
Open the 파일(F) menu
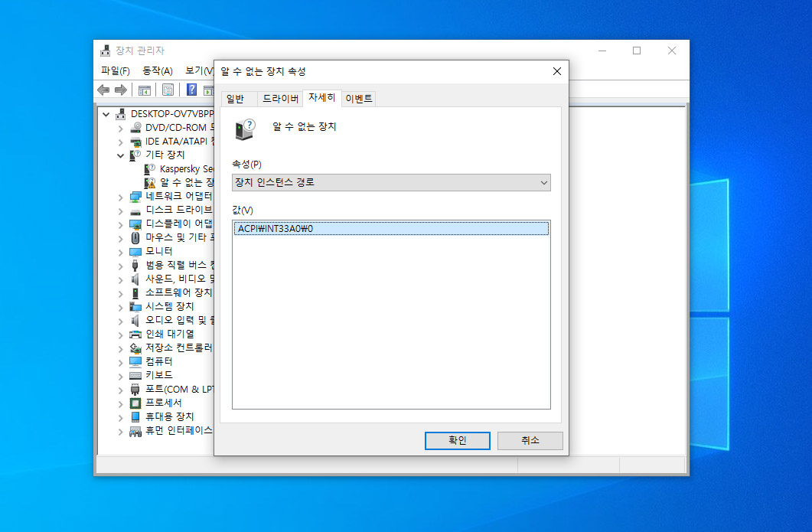116,70
